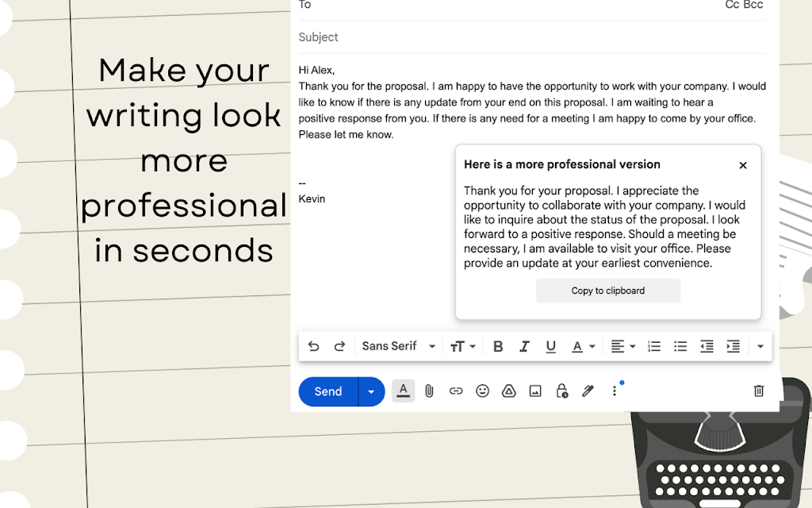
Task: Insert a link with the chain icon
Action: point(456,391)
